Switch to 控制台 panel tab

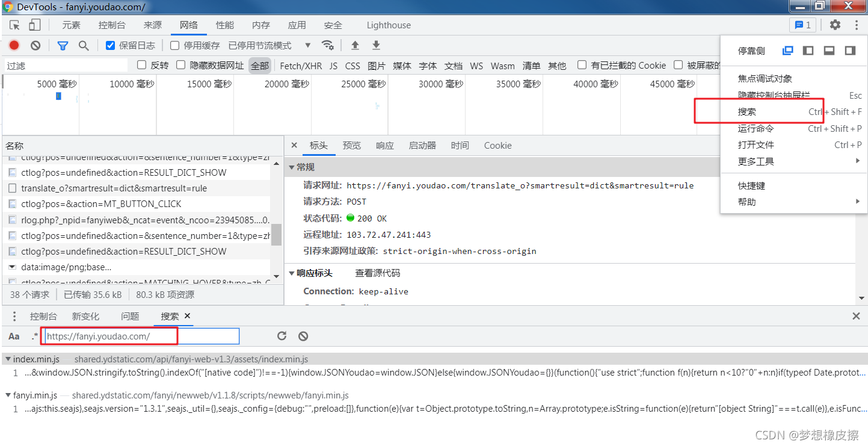(112, 25)
